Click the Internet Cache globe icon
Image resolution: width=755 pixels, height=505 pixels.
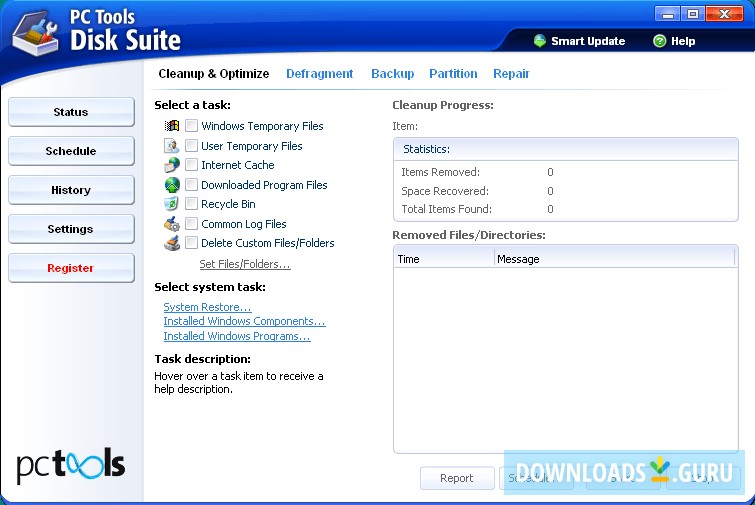(171, 165)
